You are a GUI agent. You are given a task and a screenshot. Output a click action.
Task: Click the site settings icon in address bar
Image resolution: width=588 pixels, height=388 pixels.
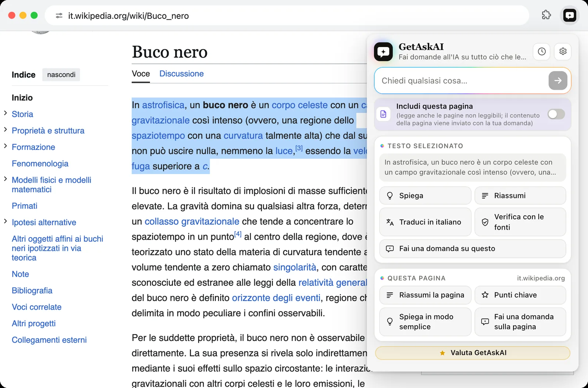pyautogui.click(x=59, y=16)
